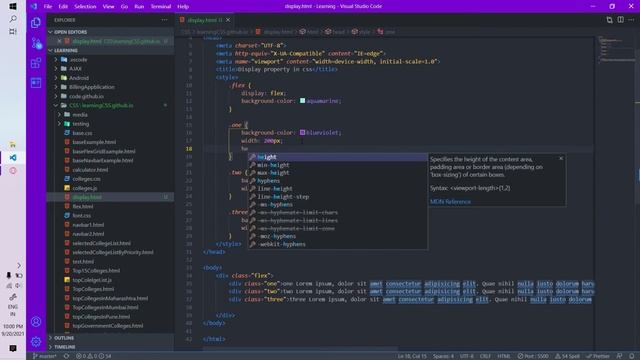Open the File menu
The width and height of the screenshot is (640, 360).
point(48,7)
